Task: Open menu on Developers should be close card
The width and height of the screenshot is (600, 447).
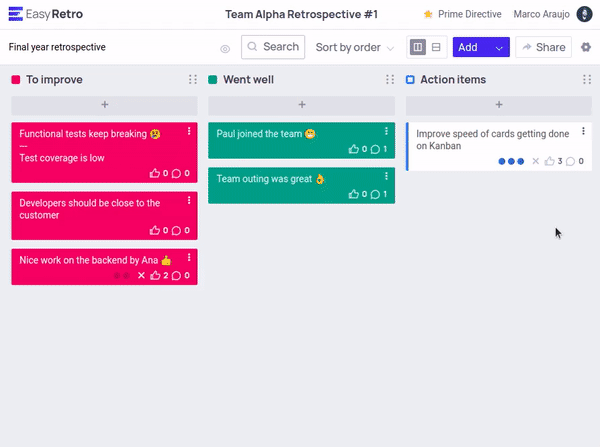Action: point(189,201)
